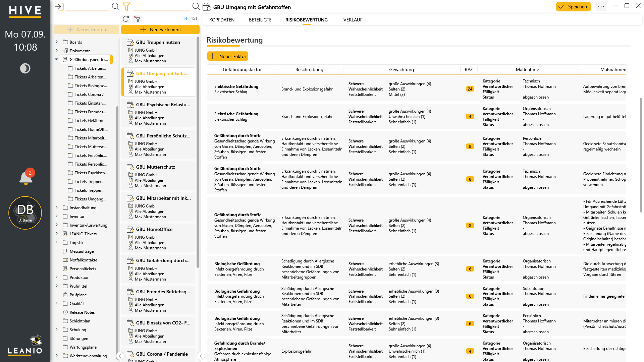Screen dimensions: 644x362
Task: Open the D. Biene user avatar
Action: pyautogui.click(x=25, y=213)
